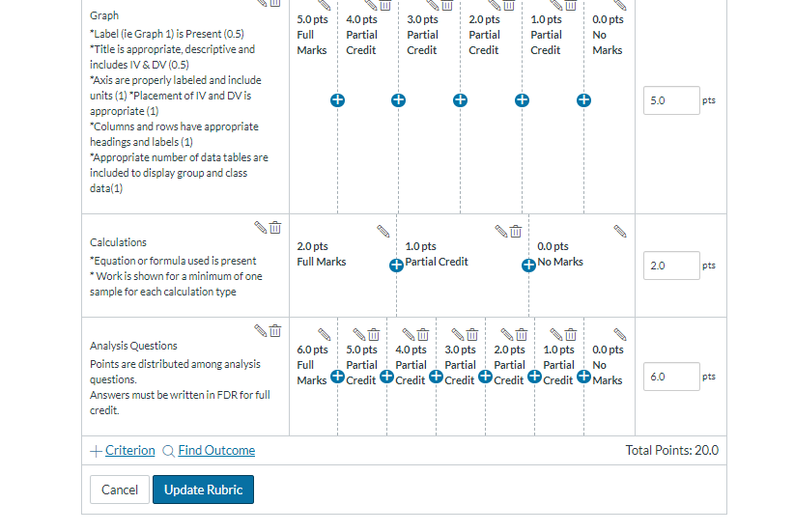
Task: Delete the Analysis Questions 5.0 pts Partial Credit rating
Action: pyautogui.click(x=374, y=334)
